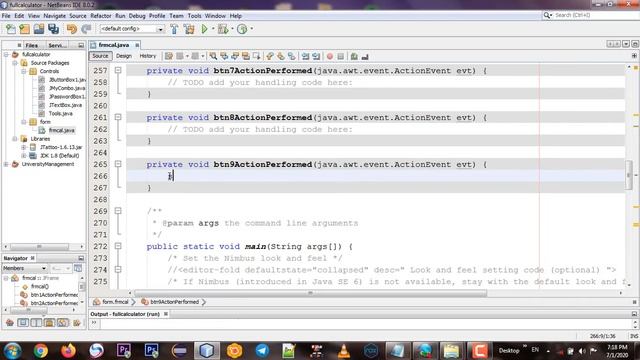Click the Comment editor toolbar icon
The height and width of the screenshot is (360, 640).
(354, 56)
